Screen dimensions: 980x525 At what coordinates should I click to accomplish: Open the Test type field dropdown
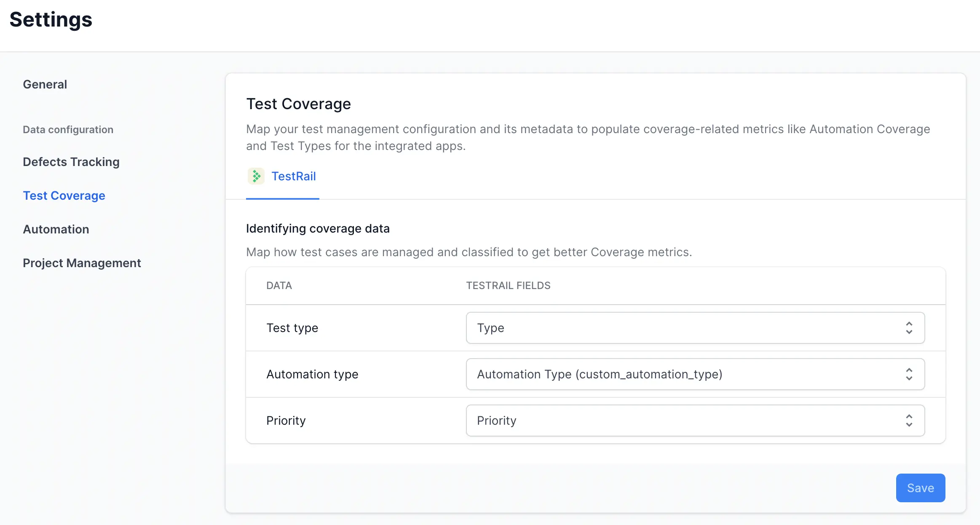695,328
